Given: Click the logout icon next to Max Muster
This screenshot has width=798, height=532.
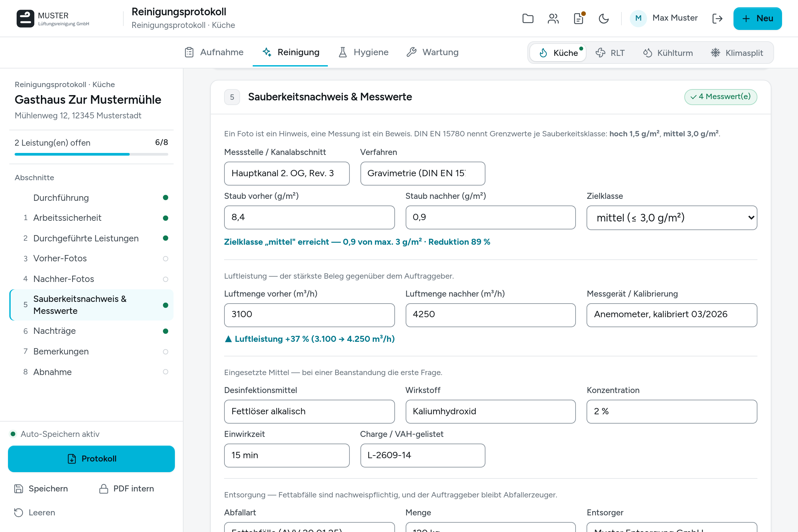Looking at the screenshot, I should (717, 18).
